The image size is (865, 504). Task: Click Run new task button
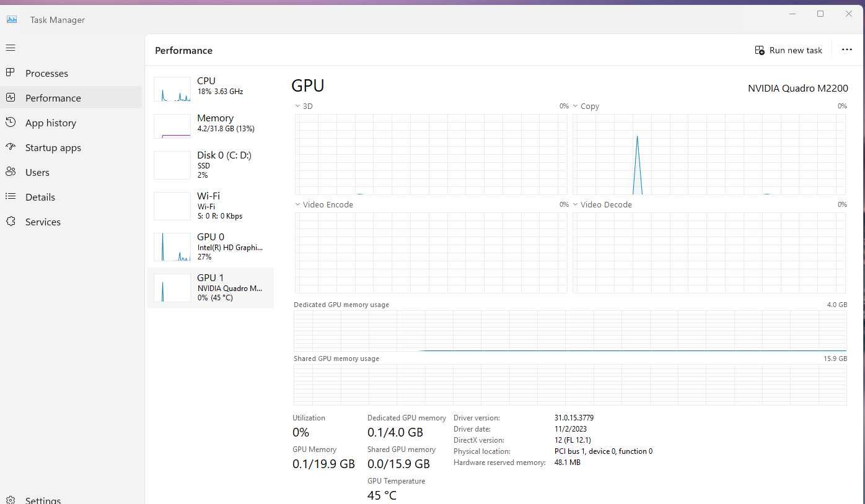[x=788, y=50]
